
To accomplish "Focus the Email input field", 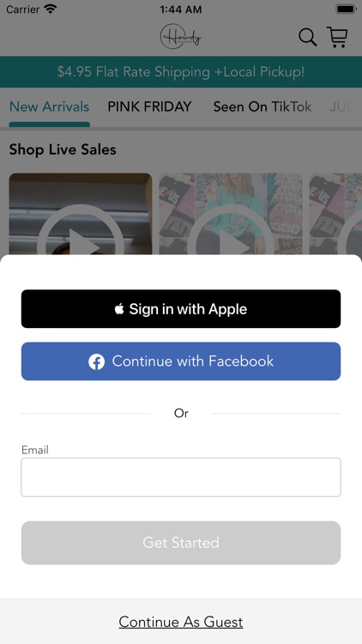I will click(x=181, y=477).
